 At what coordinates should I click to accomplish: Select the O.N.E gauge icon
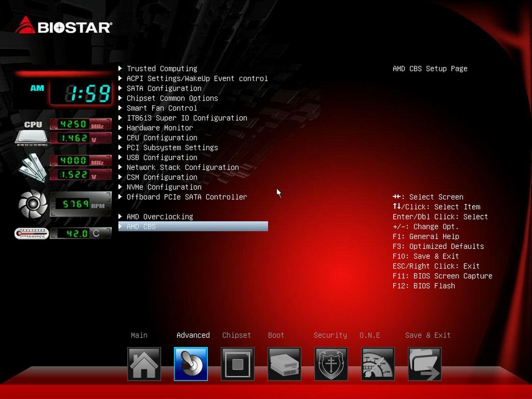point(378,364)
